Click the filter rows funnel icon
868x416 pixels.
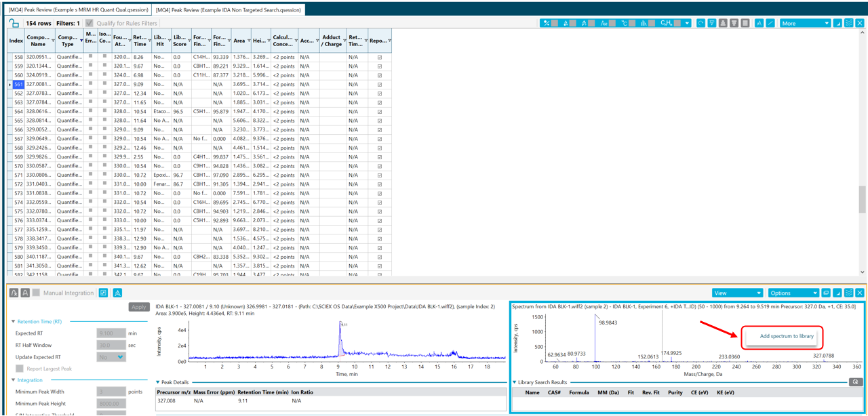[711, 23]
